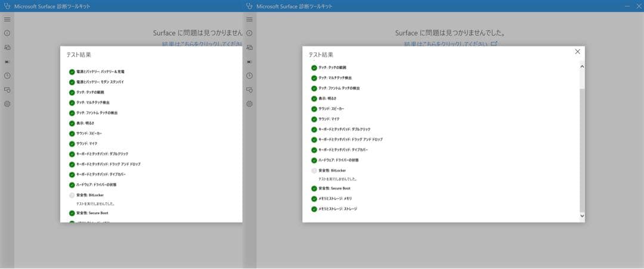Click green check beside Secure Boot in left window
Screen dimensions: 644x269
coord(72,213)
